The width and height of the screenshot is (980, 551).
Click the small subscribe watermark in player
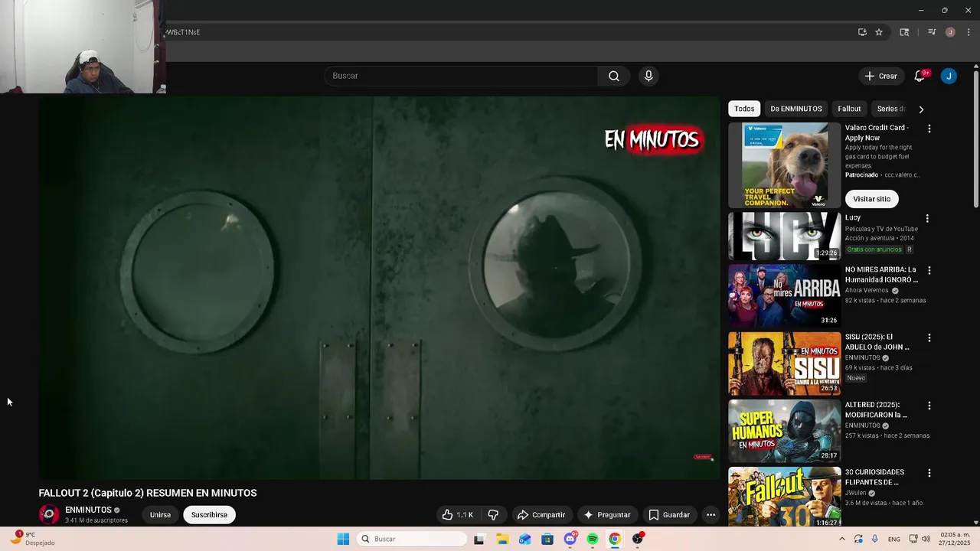click(704, 458)
